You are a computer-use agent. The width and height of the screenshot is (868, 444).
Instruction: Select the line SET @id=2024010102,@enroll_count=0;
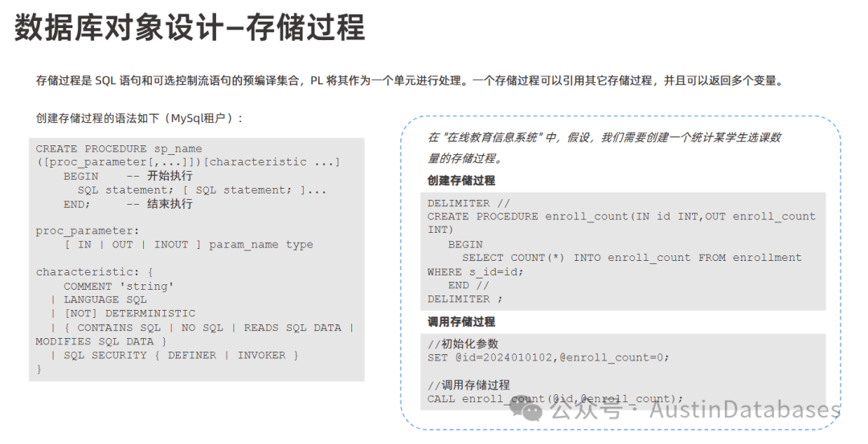click(x=548, y=357)
